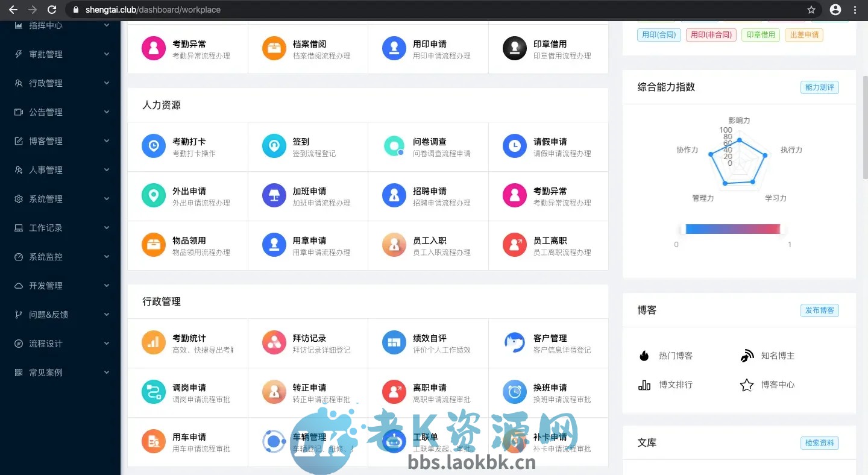Go back with the browser back arrow
The width and height of the screenshot is (868, 475).
pos(13,10)
